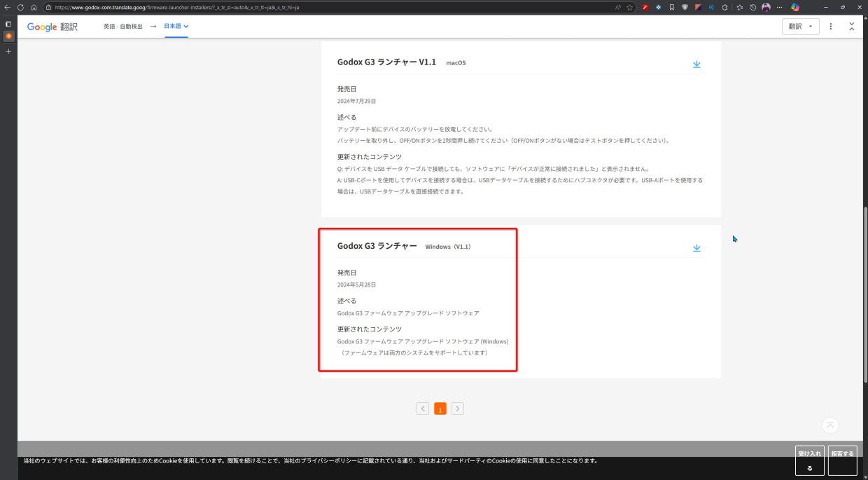This screenshot has height=480, width=868.
Task: Open the user profile avatar
Action: (x=766, y=7)
